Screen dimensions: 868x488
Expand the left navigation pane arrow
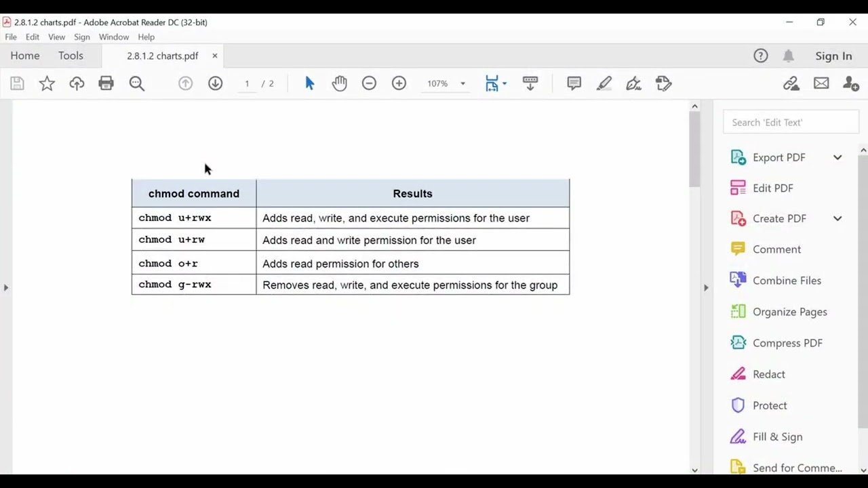pos(5,287)
